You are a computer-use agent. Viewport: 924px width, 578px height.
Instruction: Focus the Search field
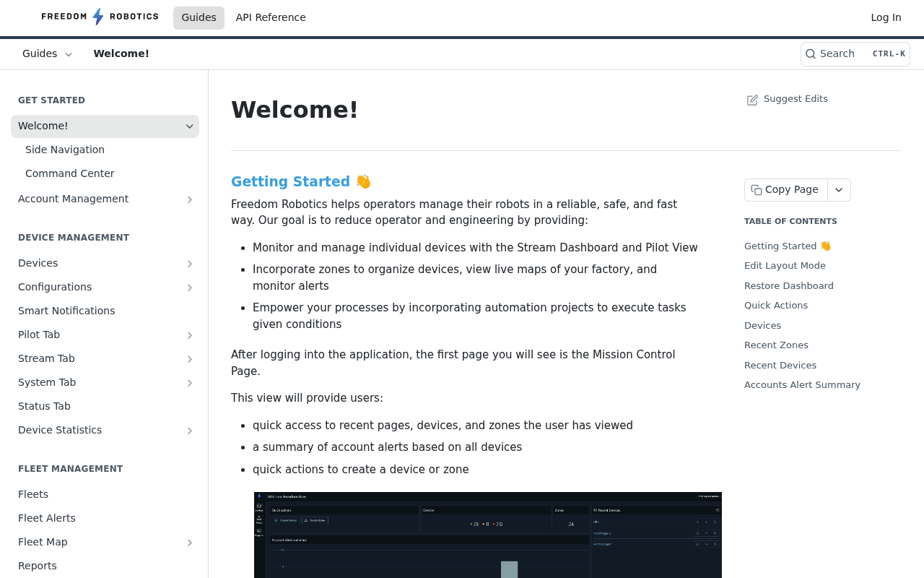pyautogui.click(x=855, y=54)
